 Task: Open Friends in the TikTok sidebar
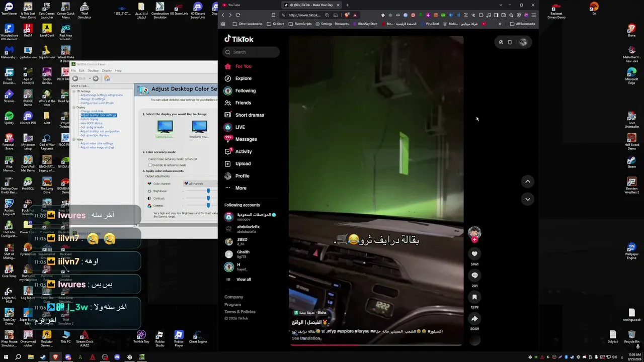pyautogui.click(x=238, y=103)
